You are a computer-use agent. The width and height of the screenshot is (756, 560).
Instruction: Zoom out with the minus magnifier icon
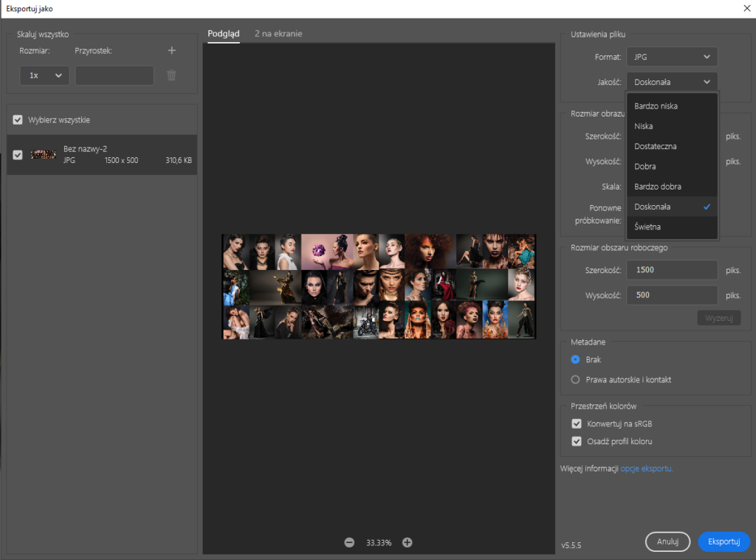pos(349,542)
